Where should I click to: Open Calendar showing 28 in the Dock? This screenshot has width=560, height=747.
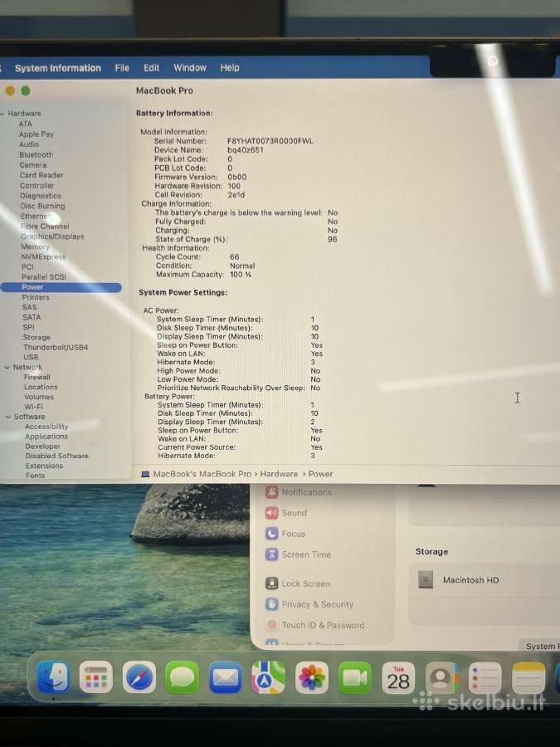pyautogui.click(x=398, y=677)
